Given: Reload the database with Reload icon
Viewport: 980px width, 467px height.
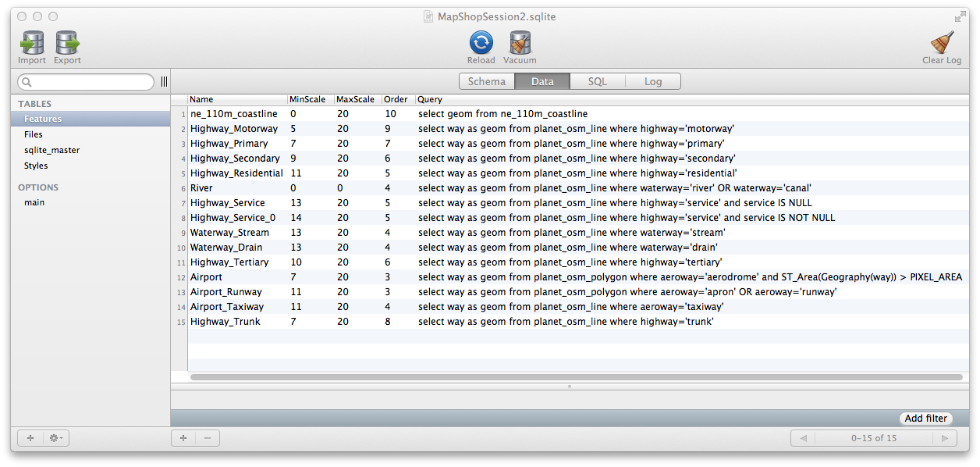Looking at the screenshot, I should (x=481, y=44).
